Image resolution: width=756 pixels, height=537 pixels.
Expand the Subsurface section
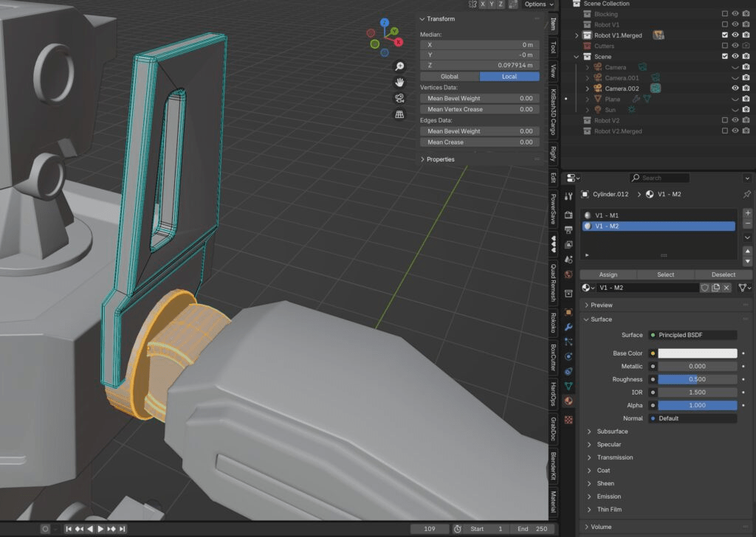[x=611, y=432]
